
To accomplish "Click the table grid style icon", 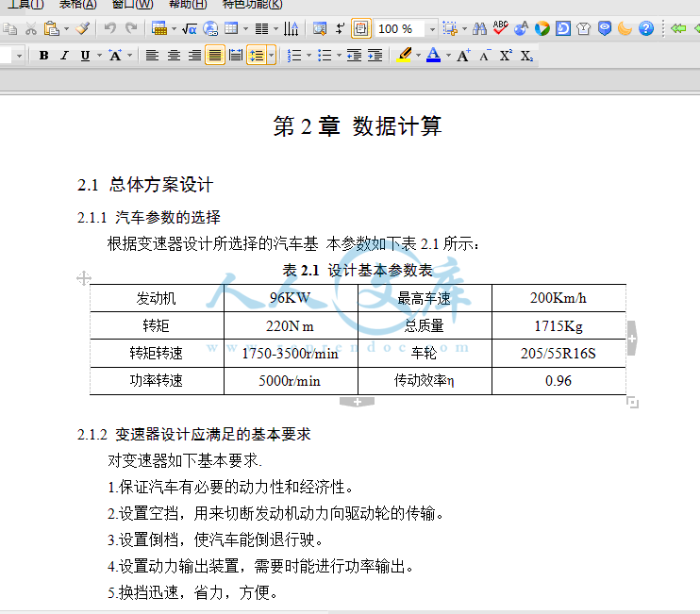I will point(231,29).
